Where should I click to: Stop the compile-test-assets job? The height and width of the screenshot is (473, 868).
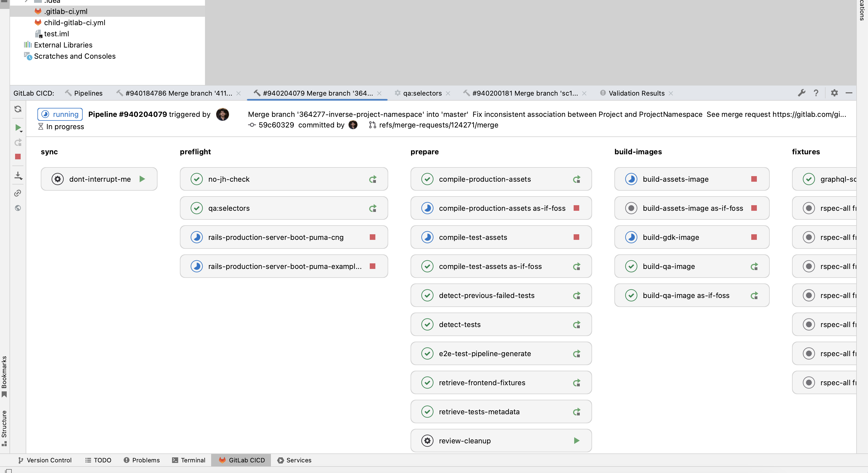576,237
